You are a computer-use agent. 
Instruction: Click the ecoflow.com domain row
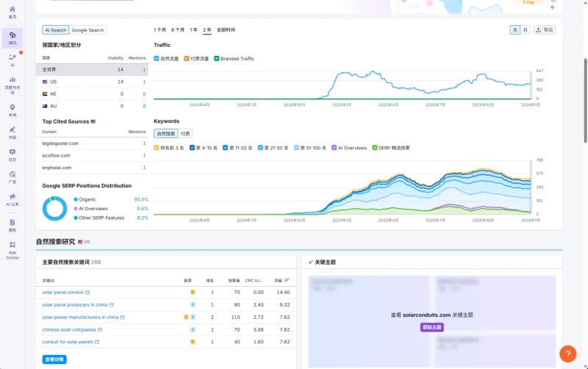pos(93,155)
